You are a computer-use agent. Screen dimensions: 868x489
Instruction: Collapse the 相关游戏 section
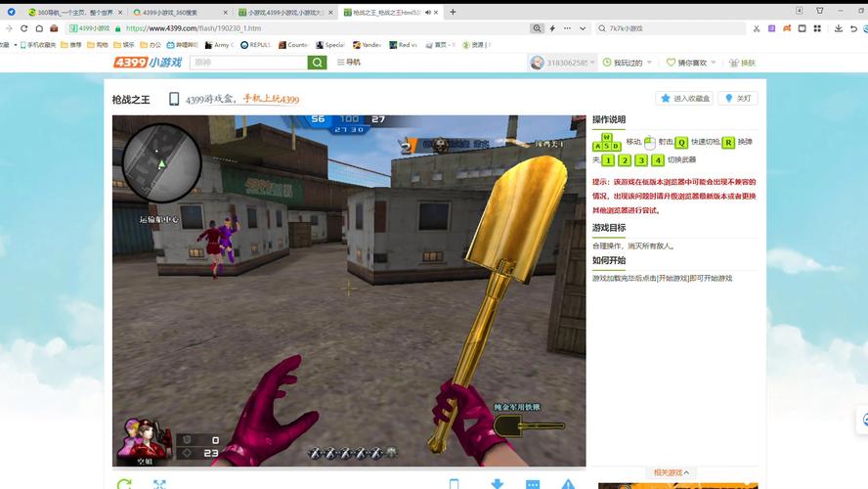click(x=672, y=473)
